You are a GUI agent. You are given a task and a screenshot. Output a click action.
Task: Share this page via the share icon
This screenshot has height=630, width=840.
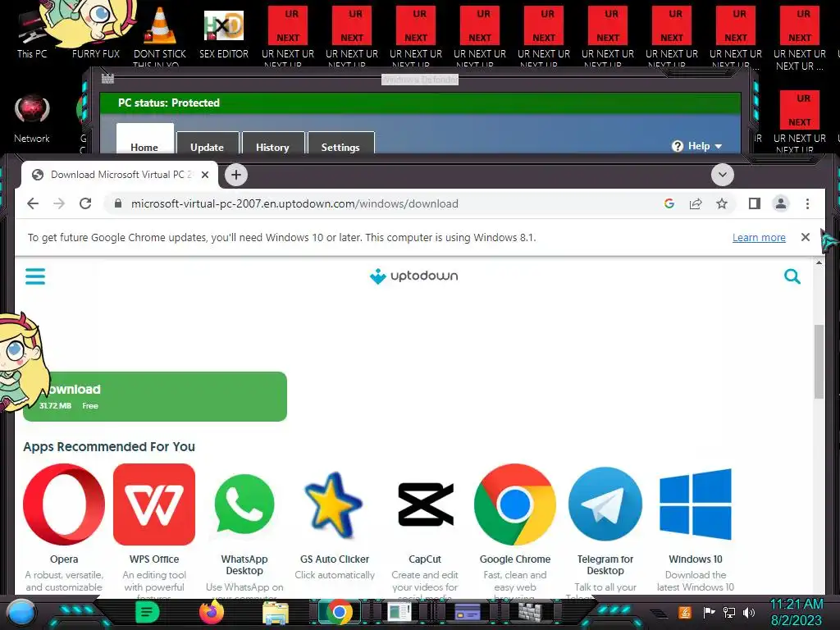[x=696, y=203]
